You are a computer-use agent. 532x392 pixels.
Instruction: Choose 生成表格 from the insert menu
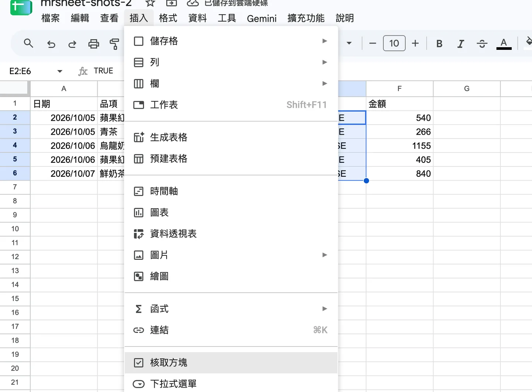click(x=231, y=137)
